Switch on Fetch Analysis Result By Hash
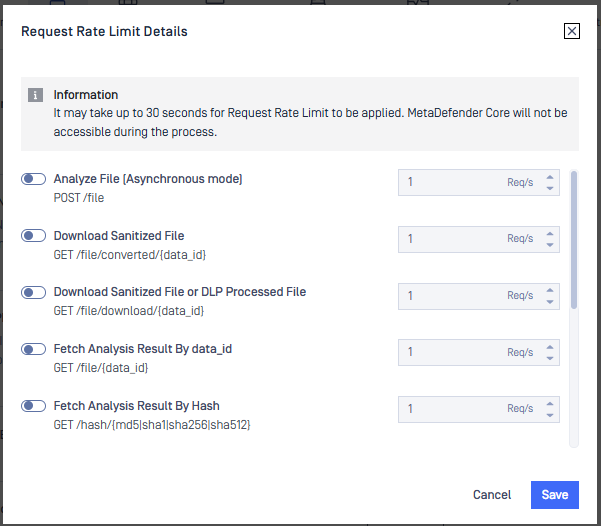 coord(34,406)
